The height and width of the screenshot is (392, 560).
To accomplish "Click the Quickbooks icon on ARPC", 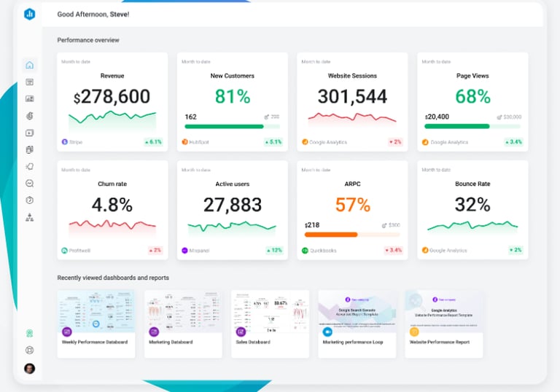I will (305, 250).
